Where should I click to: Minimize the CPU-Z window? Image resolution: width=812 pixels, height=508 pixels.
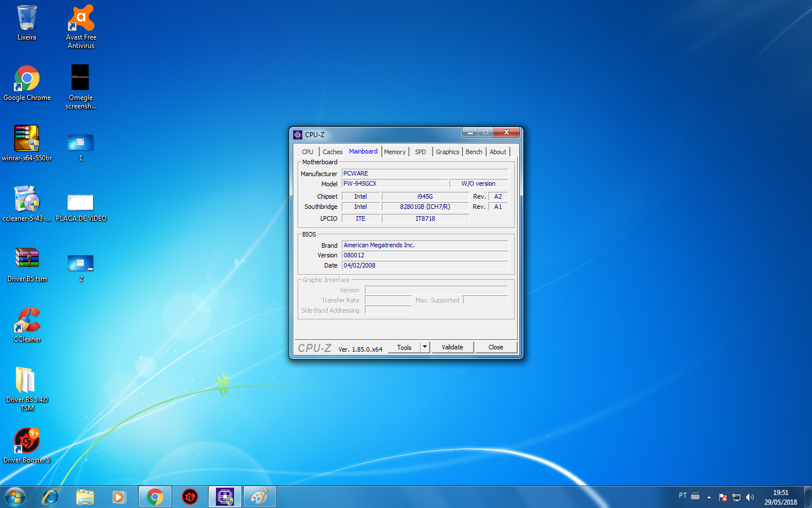coord(470,132)
